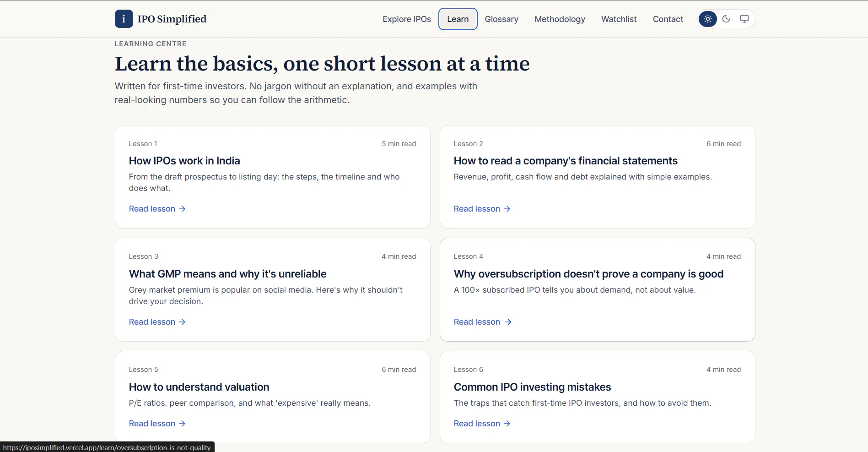Read lesson link for Lesson 1
Screen dimensions: 868x452
[x=157, y=209]
